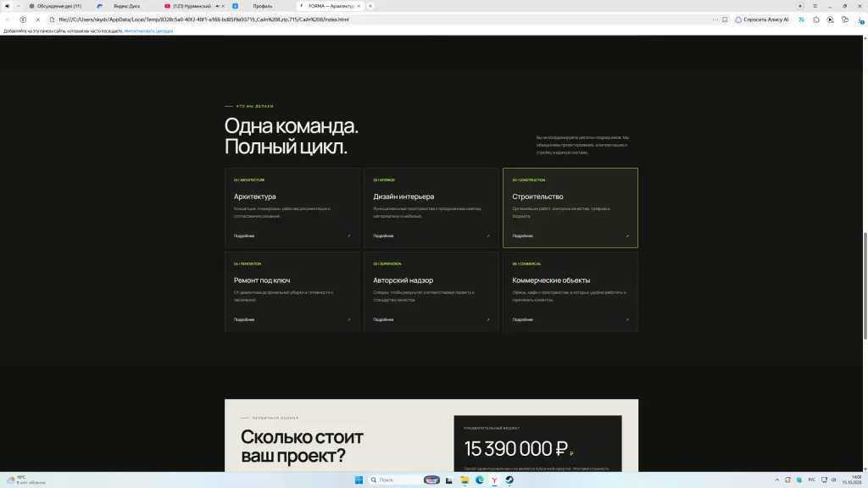Open the browser hamburger menu
This screenshot has height=488, width=868.
(x=815, y=6)
